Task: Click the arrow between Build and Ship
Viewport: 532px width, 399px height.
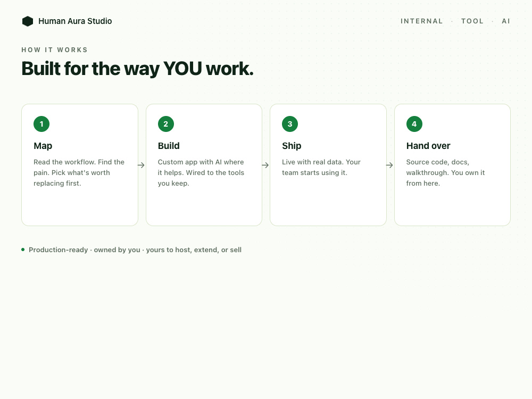Action: click(265, 165)
